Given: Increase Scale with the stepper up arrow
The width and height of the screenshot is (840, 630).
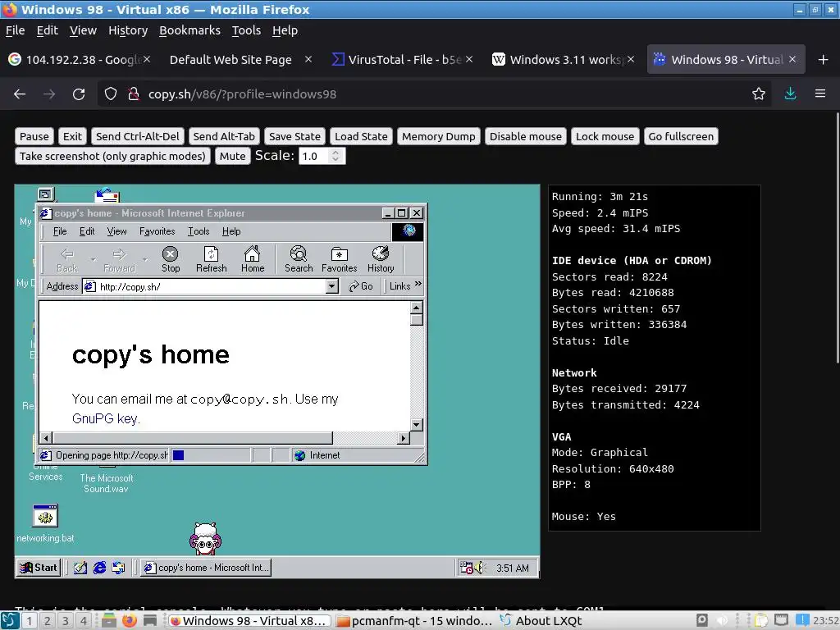Looking at the screenshot, I should point(336,152).
